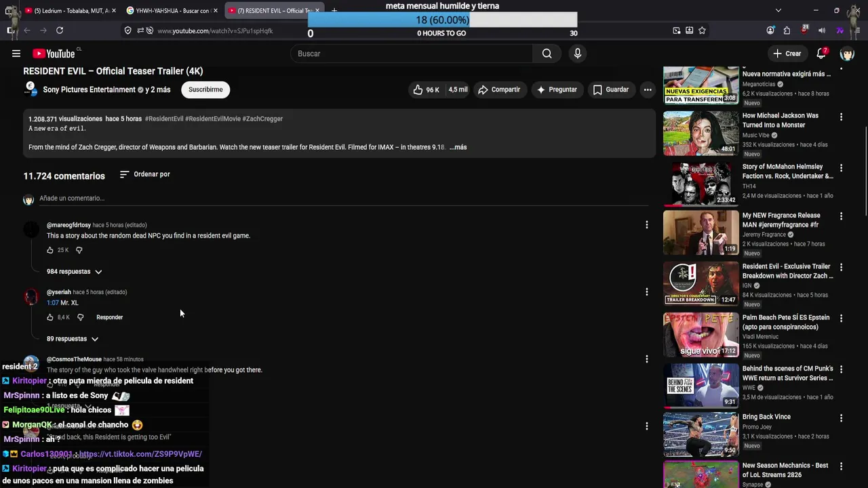Open the site tracking shield icon

(x=127, y=30)
